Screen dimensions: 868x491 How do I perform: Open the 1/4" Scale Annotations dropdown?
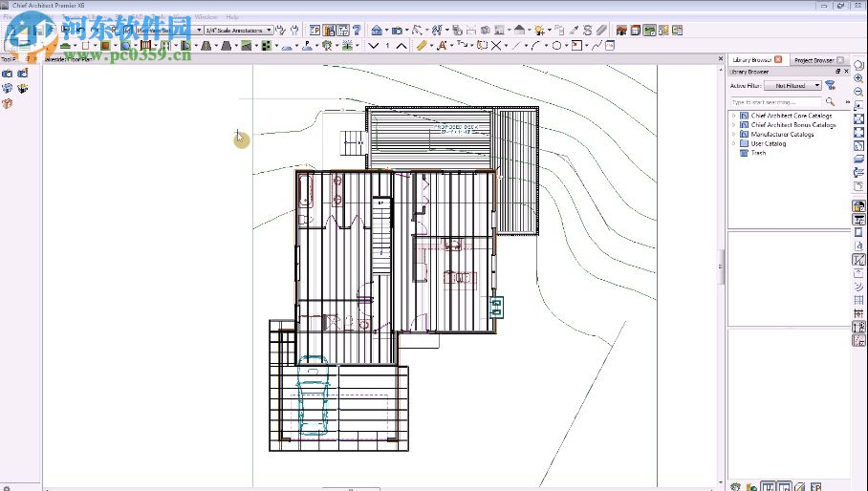239,31
